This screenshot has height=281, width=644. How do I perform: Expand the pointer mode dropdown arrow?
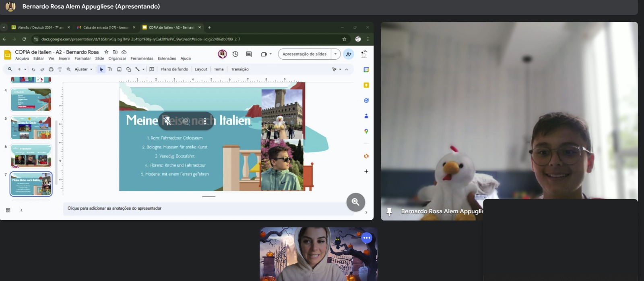coord(340,69)
